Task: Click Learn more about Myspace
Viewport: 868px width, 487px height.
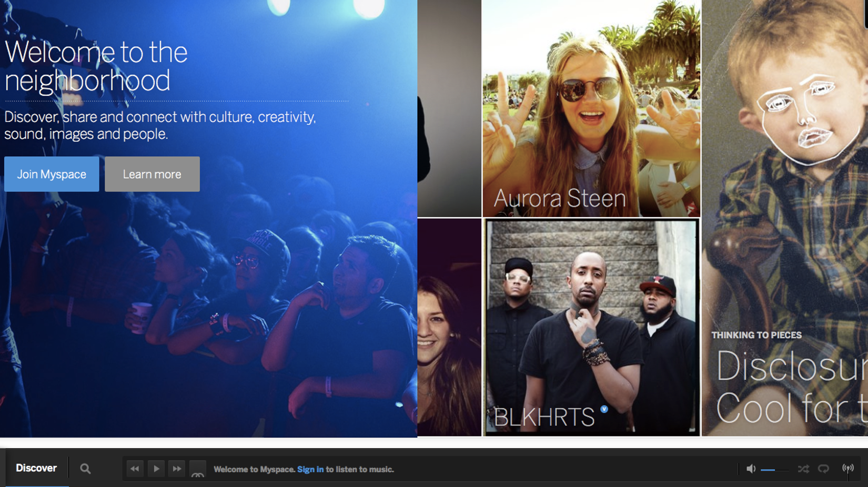Action: pyautogui.click(x=152, y=174)
